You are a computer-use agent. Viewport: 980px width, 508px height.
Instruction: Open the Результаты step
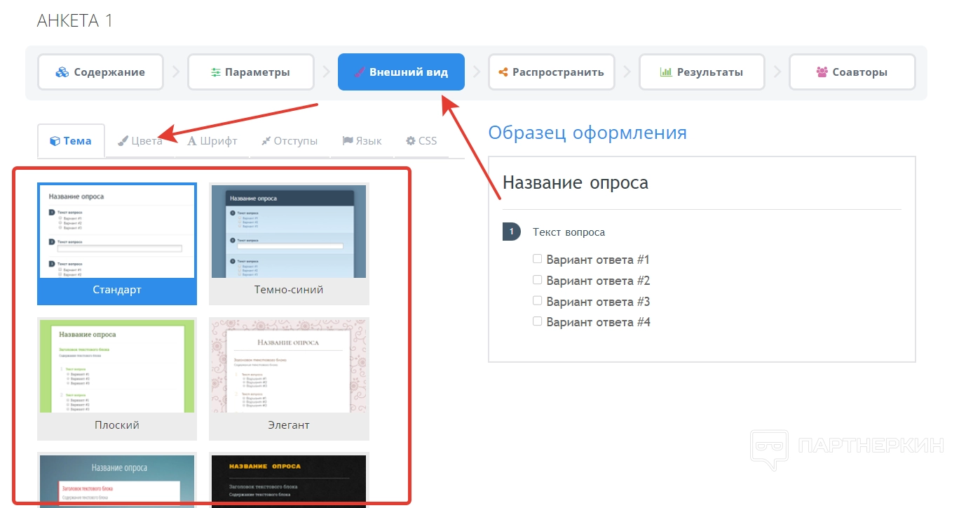[702, 72]
